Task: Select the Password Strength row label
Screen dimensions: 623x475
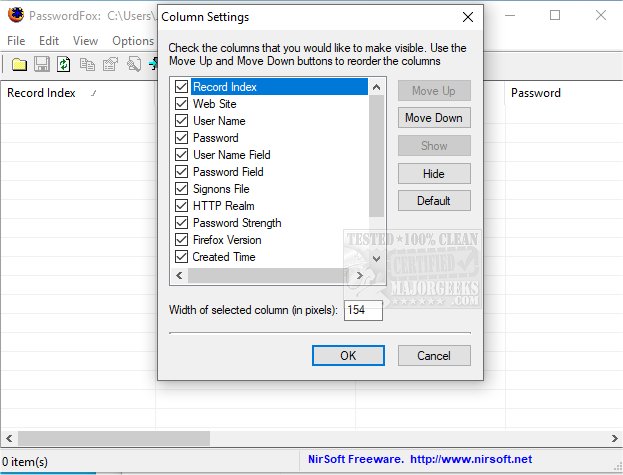Action: pos(237,223)
